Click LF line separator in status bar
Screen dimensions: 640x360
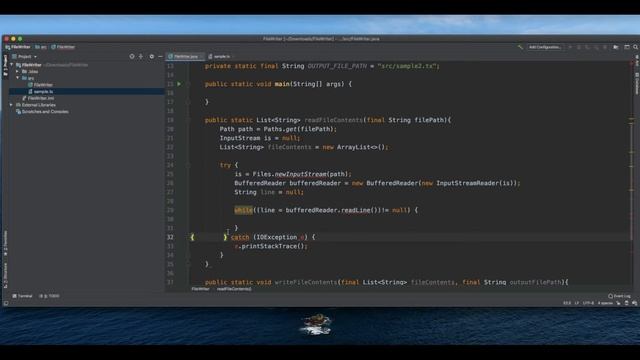pos(577,303)
